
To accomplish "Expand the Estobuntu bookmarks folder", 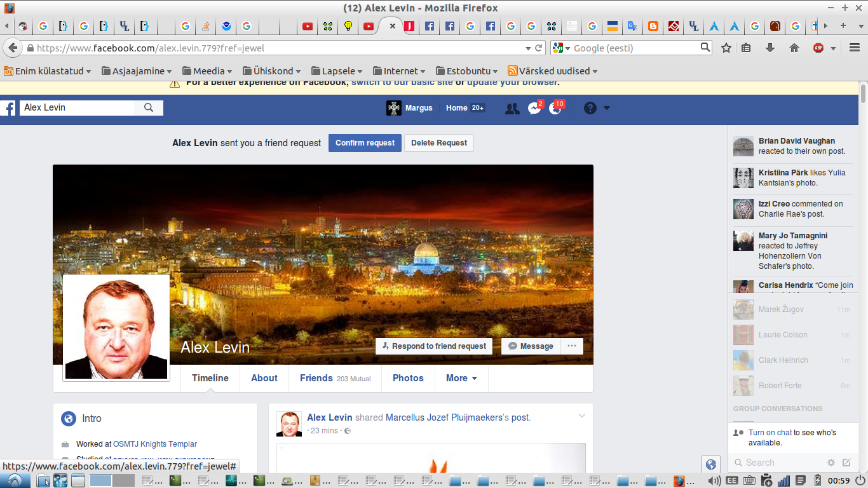I will [467, 71].
